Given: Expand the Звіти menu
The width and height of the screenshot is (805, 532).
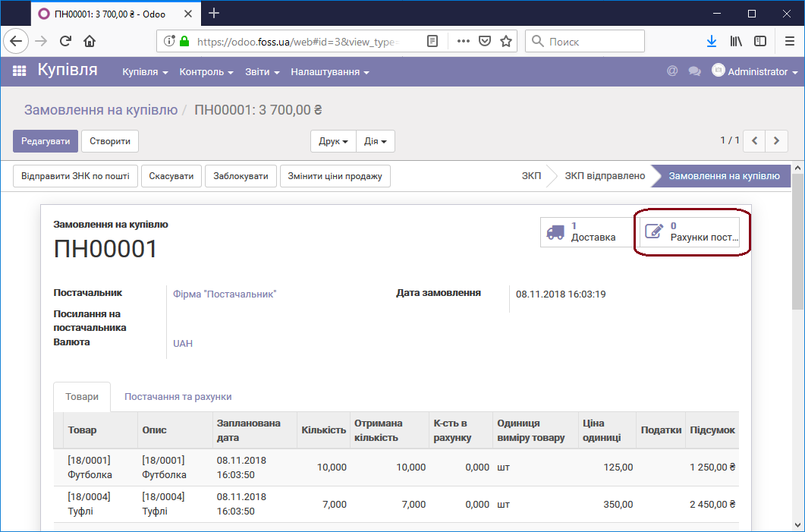Looking at the screenshot, I should [x=263, y=72].
